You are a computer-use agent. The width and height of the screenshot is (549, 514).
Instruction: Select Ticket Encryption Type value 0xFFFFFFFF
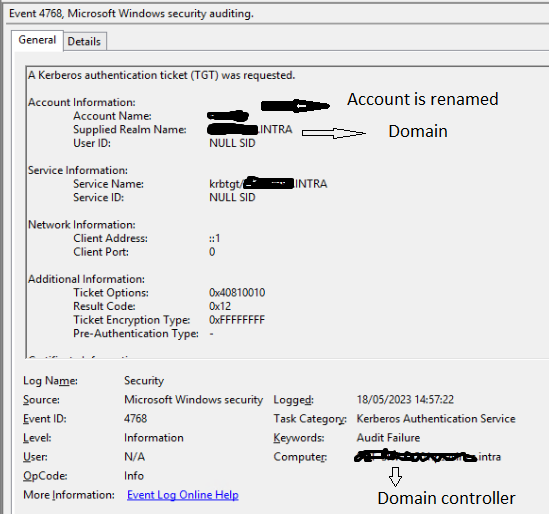(x=237, y=320)
